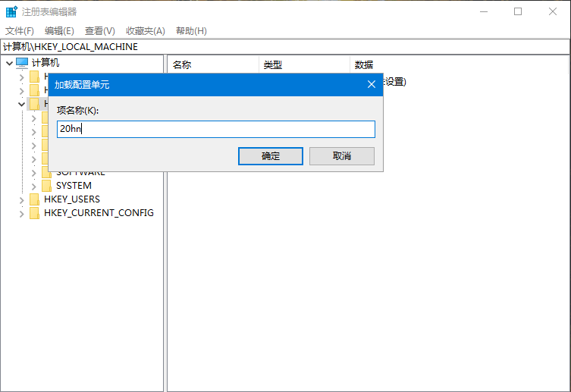Expand the SYSTEM subkey arrow

coord(33,186)
